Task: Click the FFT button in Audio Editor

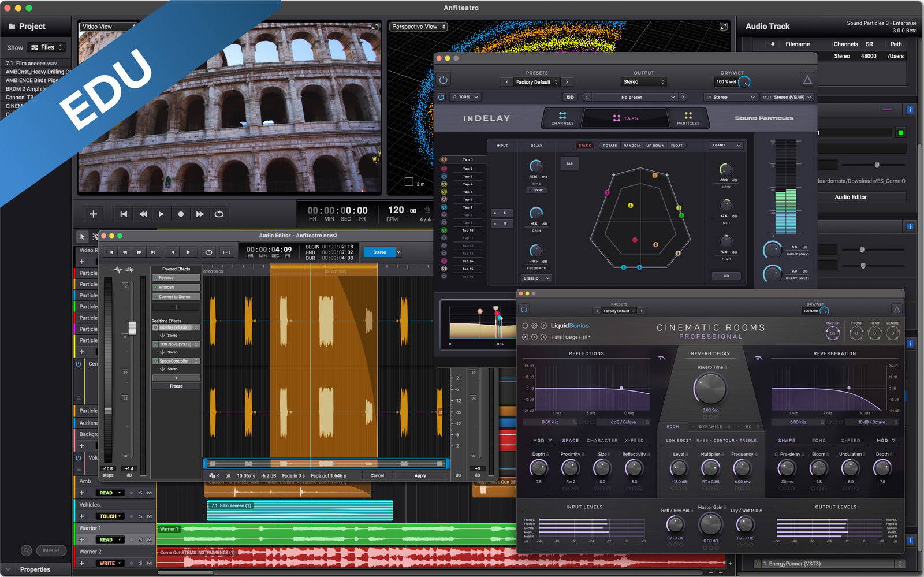Action: pos(227,252)
